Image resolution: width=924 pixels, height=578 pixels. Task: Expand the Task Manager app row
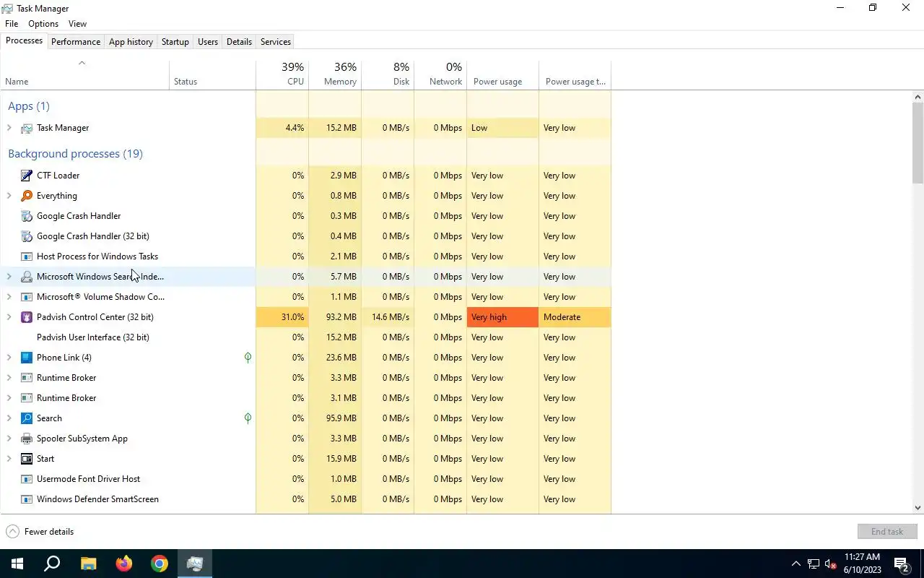pyautogui.click(x=9, y=128)
